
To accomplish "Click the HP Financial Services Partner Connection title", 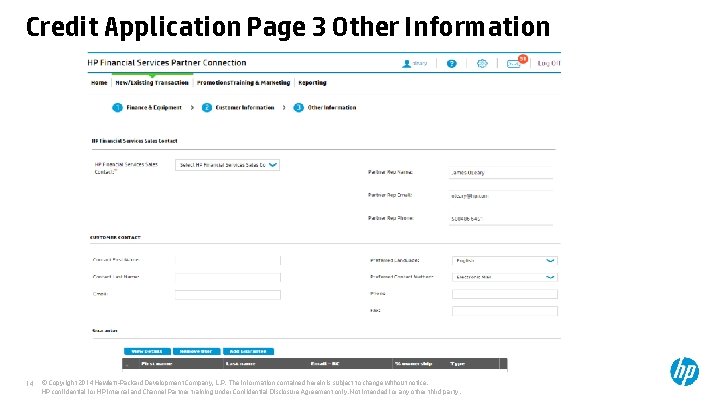I will (167, 63).
